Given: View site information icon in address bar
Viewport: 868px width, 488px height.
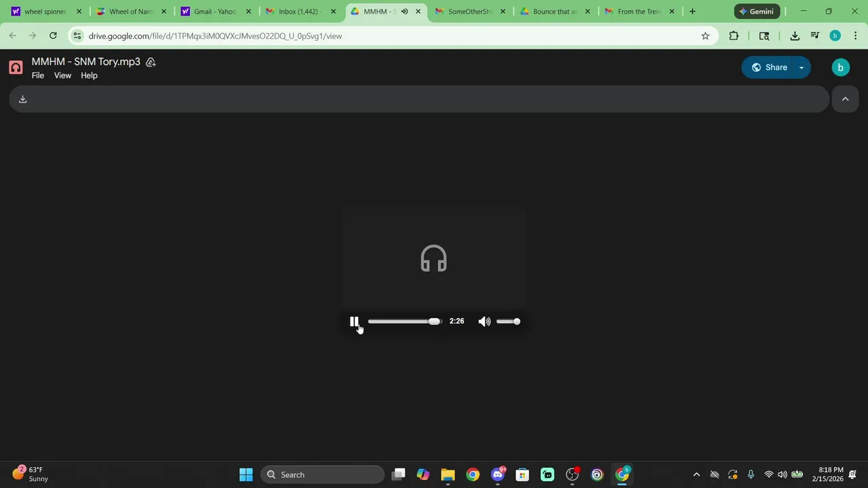Looking at the screenshot, I should pos(77,36).
